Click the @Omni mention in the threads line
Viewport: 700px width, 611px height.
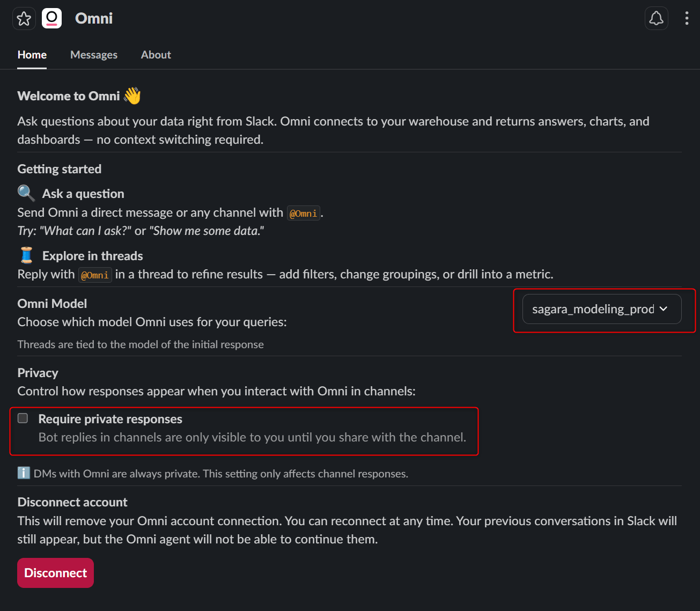[x=95, y=275]
